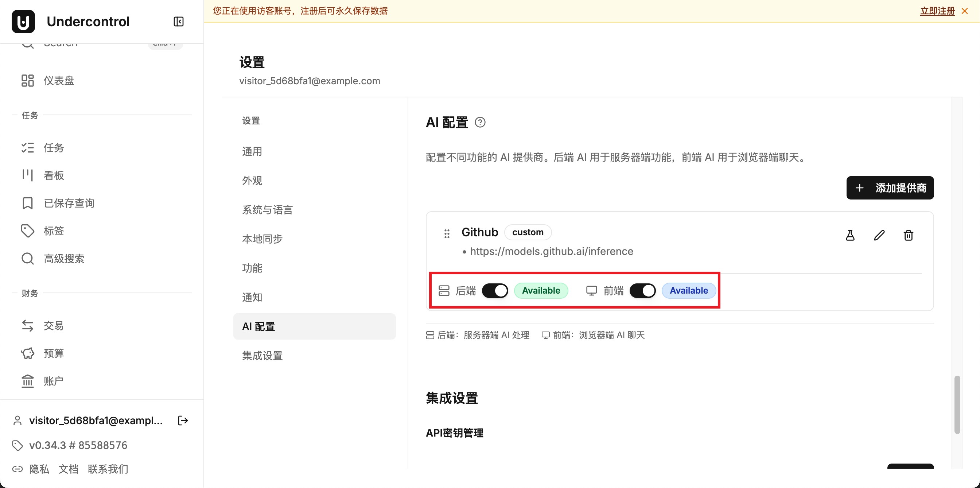The height and width of the screenshot is (488, 980).
Task: Open AI 配置 help question icon
Action: pyautogui.click(x=480, y=122)
